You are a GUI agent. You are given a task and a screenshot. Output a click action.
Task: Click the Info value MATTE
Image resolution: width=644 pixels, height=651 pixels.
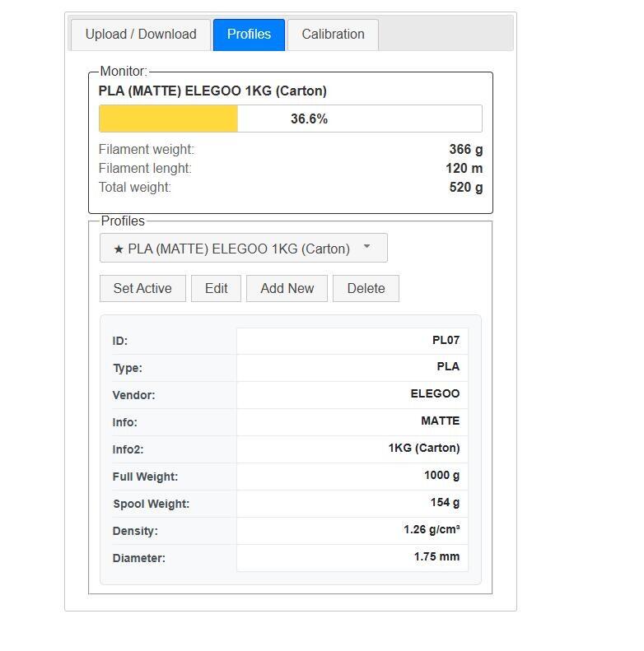[x=440, y=421]
